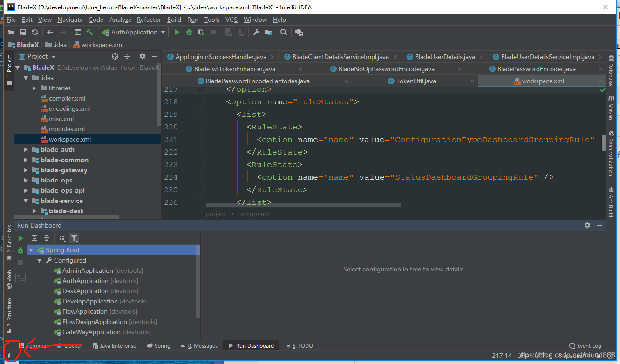Image resolution: width=620 pixels, height=364 pixels.
Task: Expand the libraries folder node
Action: (x=34, y=88)
